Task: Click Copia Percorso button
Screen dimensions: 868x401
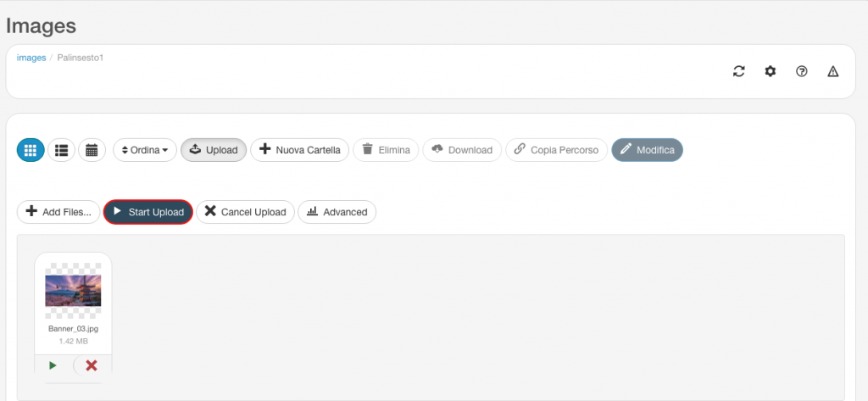Action: pyautogui.click(x=556, y=150)
